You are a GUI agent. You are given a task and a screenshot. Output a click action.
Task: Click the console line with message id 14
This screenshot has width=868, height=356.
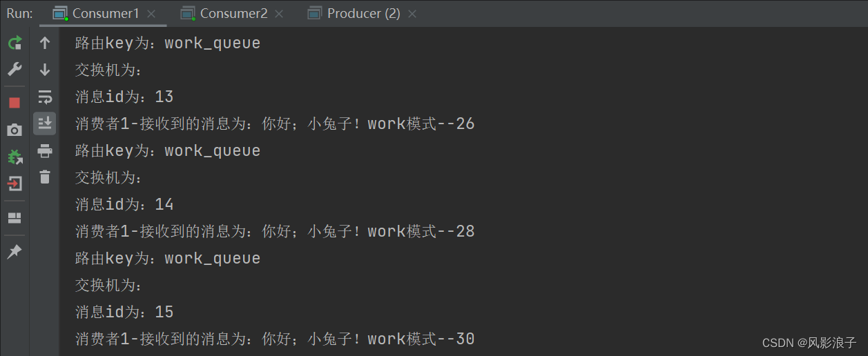coord(124,204)
